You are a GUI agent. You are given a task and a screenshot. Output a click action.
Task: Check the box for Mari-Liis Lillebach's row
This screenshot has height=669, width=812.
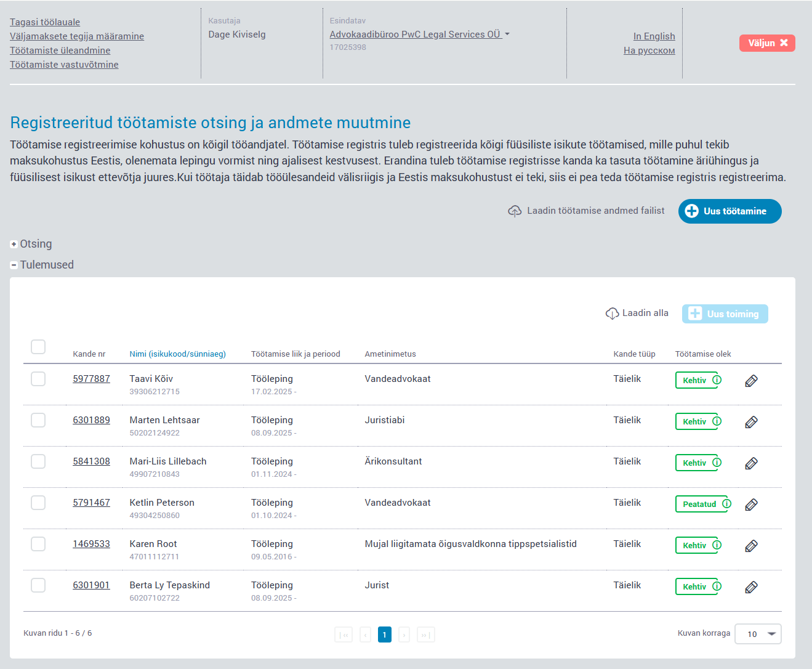click(x=38, y=461)
